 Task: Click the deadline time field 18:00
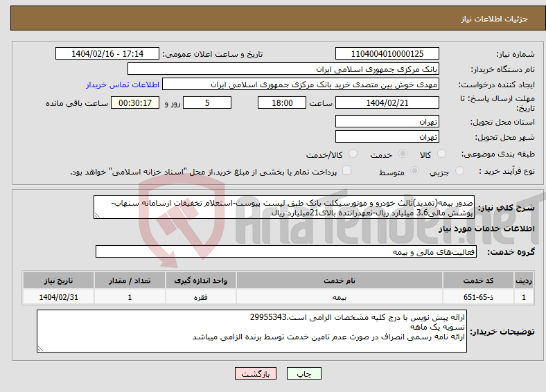[x=282, y=103]
